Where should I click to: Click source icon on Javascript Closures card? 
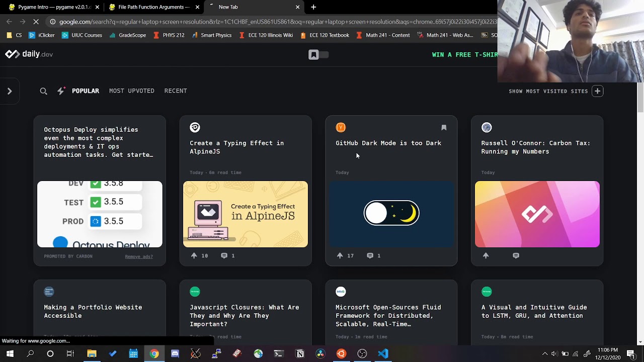coord(195,292)
